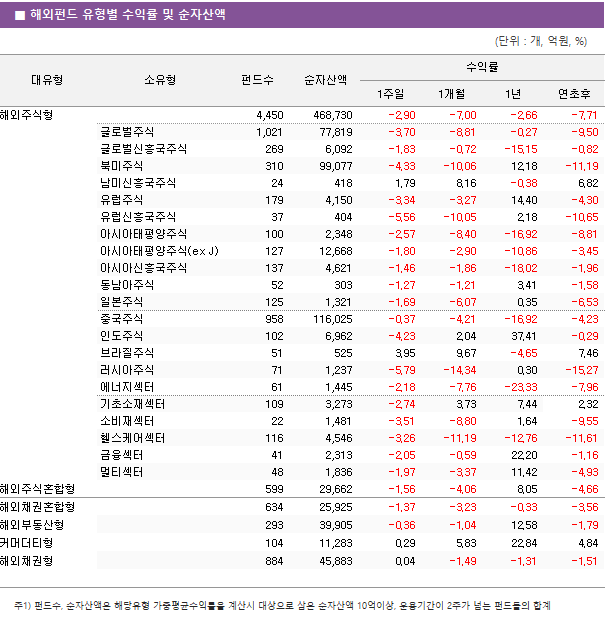Select the '에너지섹터' row label
Viewport: 609px width, 620px height.
127,387
